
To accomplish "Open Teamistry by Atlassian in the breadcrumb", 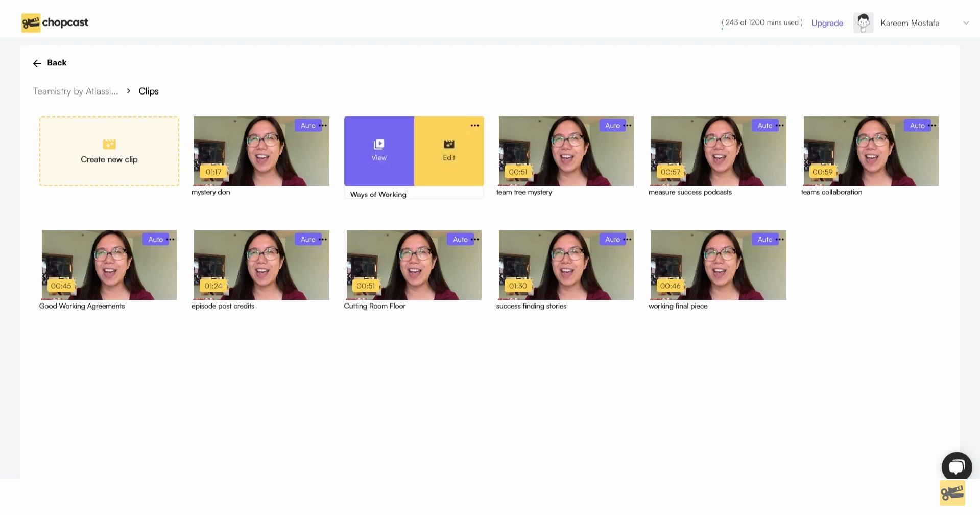I will 75,91.
